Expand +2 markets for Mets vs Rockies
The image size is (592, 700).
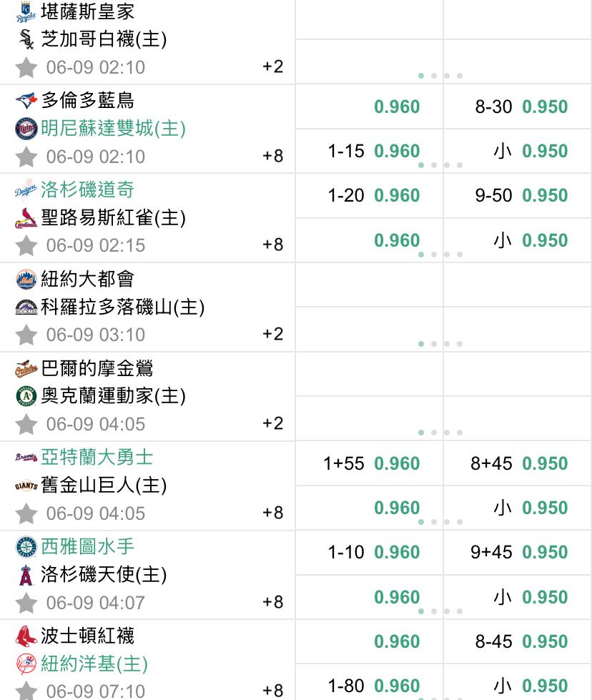coord(273,334)
